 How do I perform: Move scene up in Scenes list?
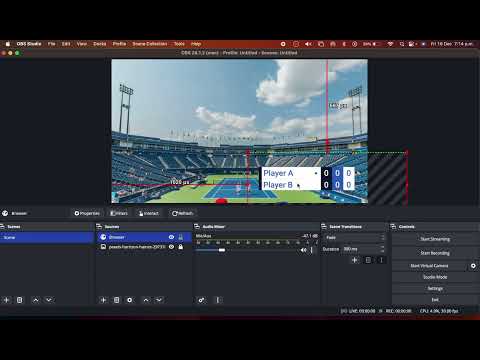pyautogui.click(x=36, y=300)
